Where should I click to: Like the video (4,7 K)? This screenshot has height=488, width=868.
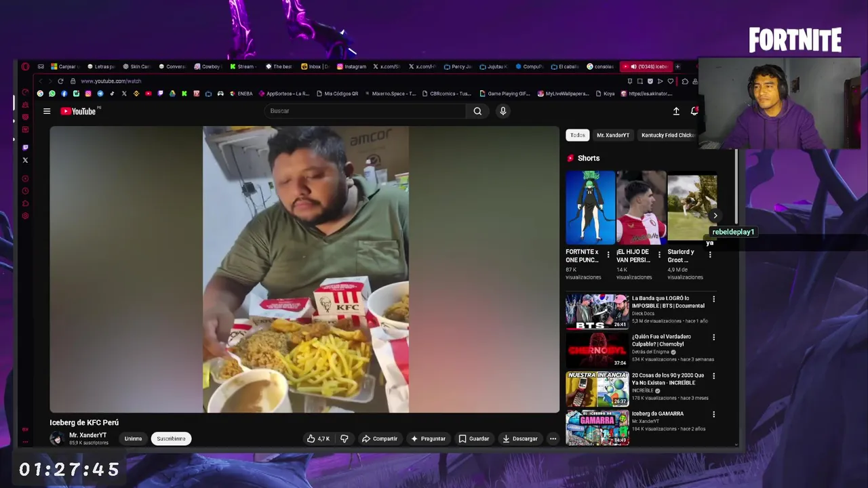(x=318, y=439)
